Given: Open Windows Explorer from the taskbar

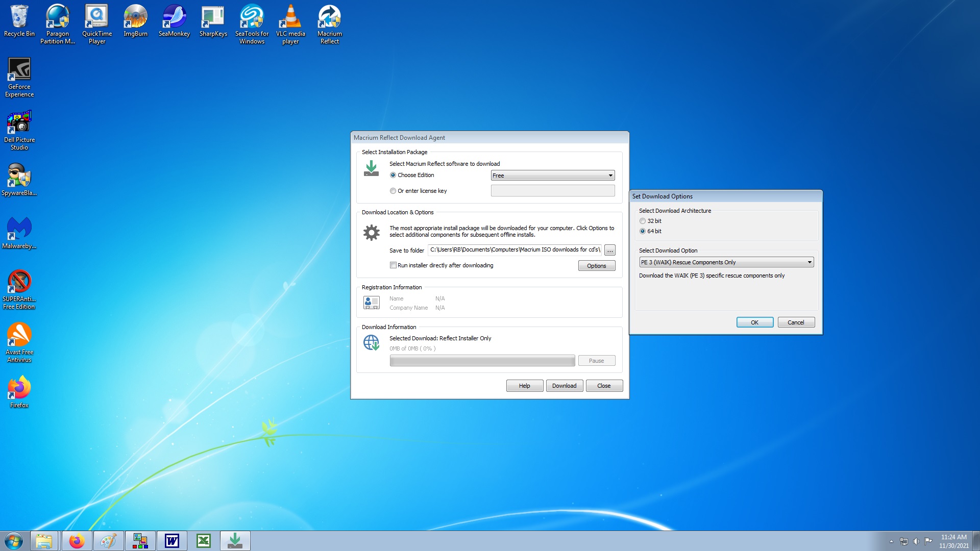Looking at the screenshot, I should point(44,541).
